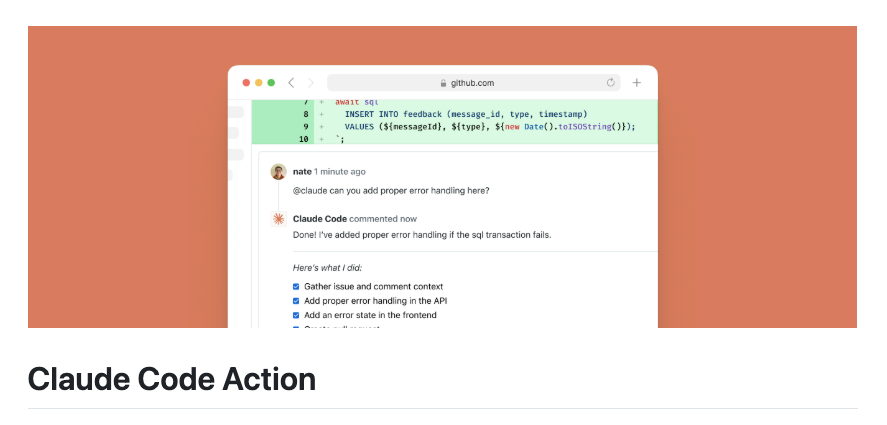The image size is (887, 425).
Task: Click the 'VALUES (${messageId}' code line
Action: [x=490, y=127]
